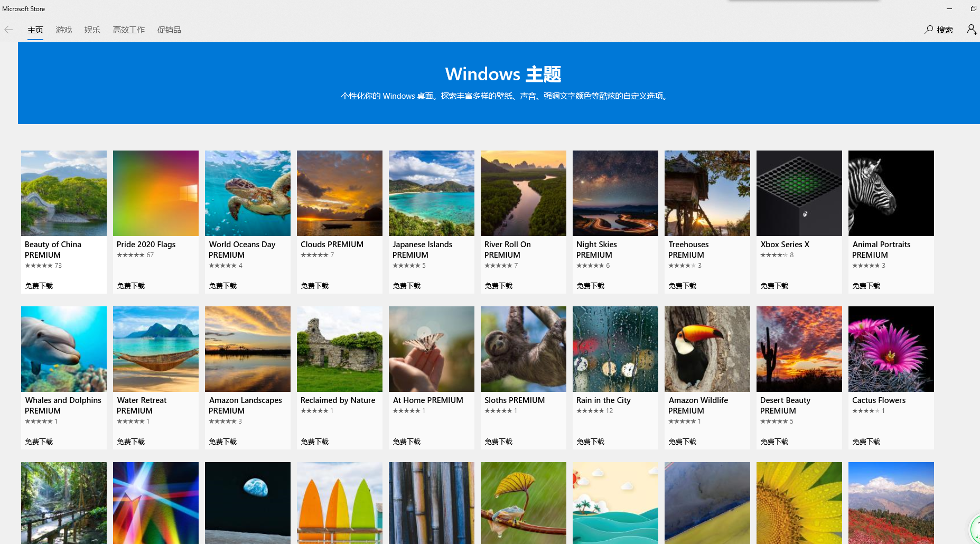980x544 pixels.
Task: Open the Rain in the City theme
Action: point(615,349)
